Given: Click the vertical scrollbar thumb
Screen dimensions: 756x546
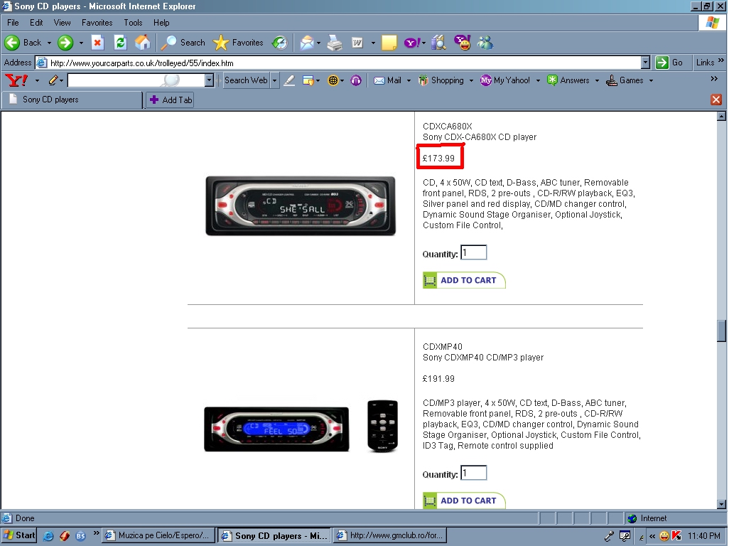Looking at the screenshot, I should point(722,331).
